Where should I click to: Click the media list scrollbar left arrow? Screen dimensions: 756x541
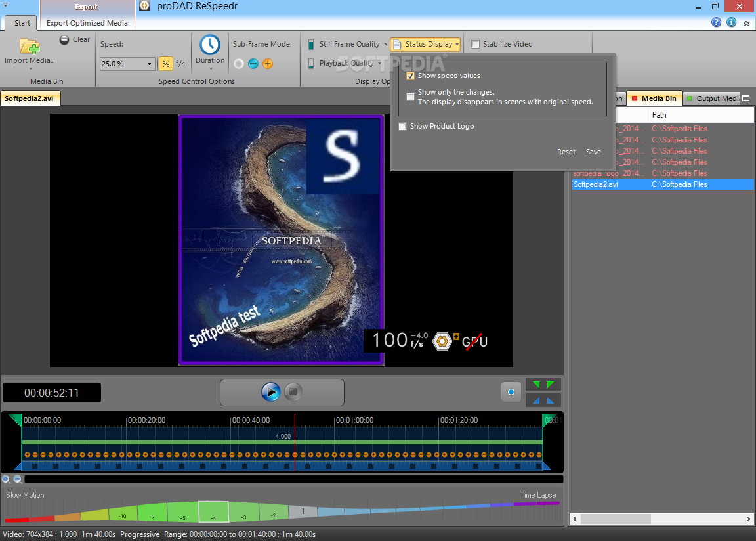point(575,519)
